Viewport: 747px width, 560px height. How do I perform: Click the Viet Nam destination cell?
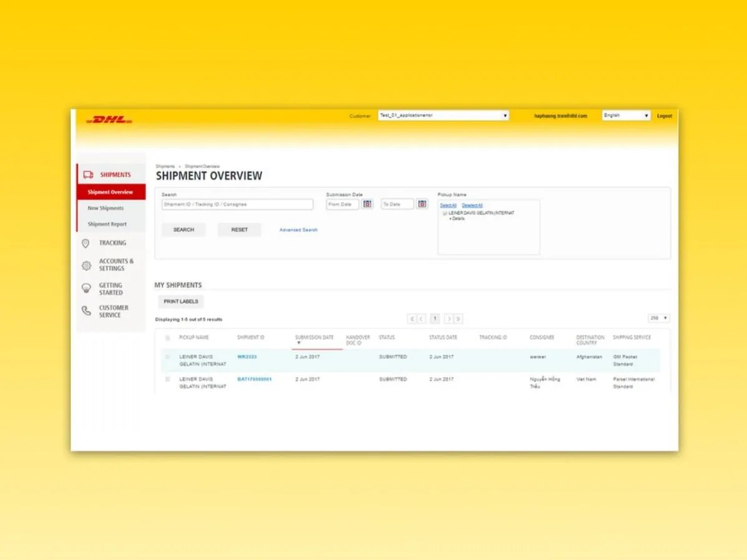point(586,380)
